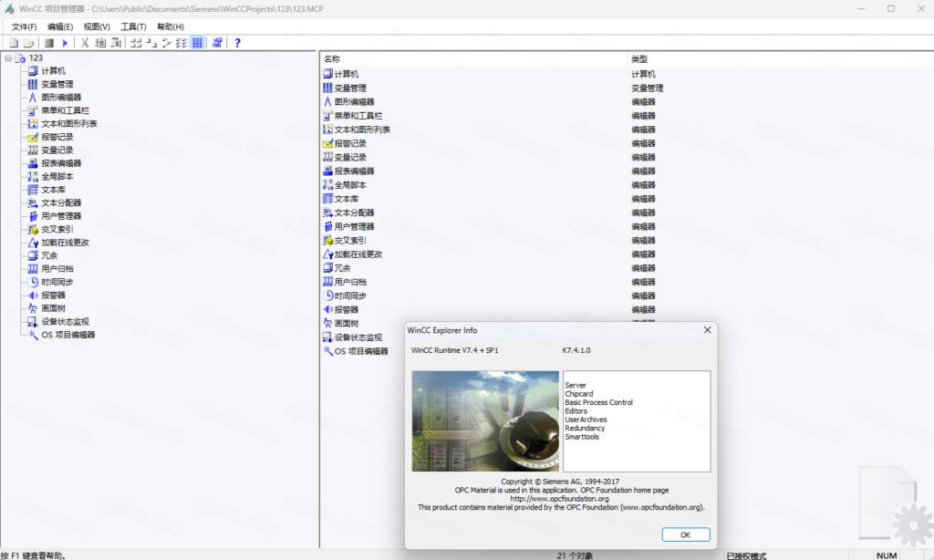Close the WinCC Explorer Info dialog
The width and height of the screenshot is (934, 560).
tap(707, 330)
